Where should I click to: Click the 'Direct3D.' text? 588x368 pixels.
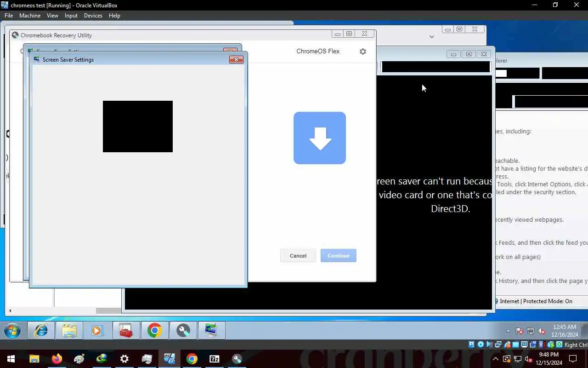coord(450,209)
